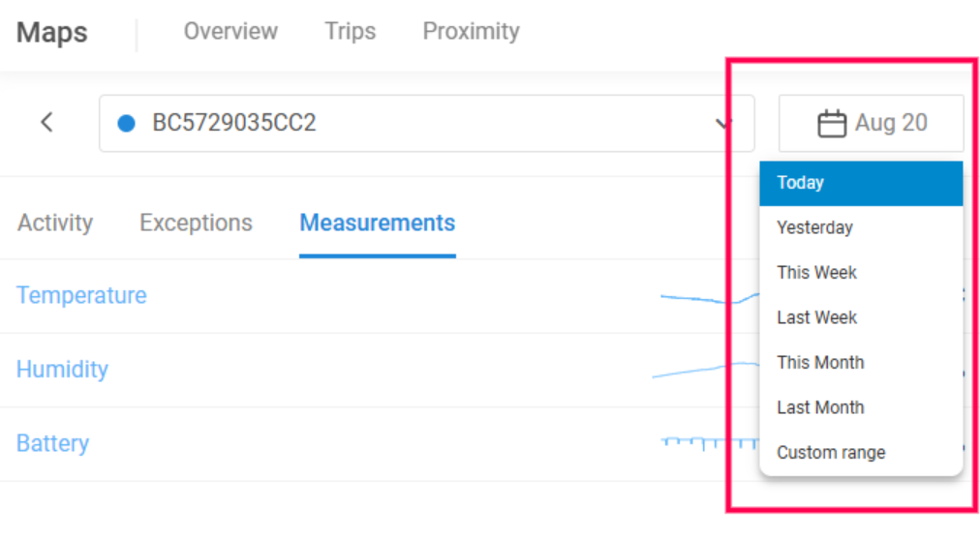This screenshot has width=980, height=538.
Task: Open the Trips section
Action: click(350, 31)
